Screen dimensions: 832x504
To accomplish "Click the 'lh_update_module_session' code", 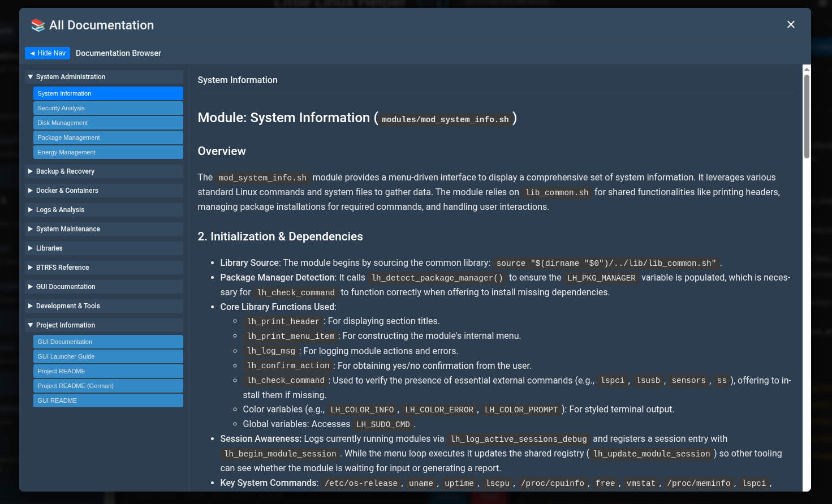I will click(x=652, y=454).
